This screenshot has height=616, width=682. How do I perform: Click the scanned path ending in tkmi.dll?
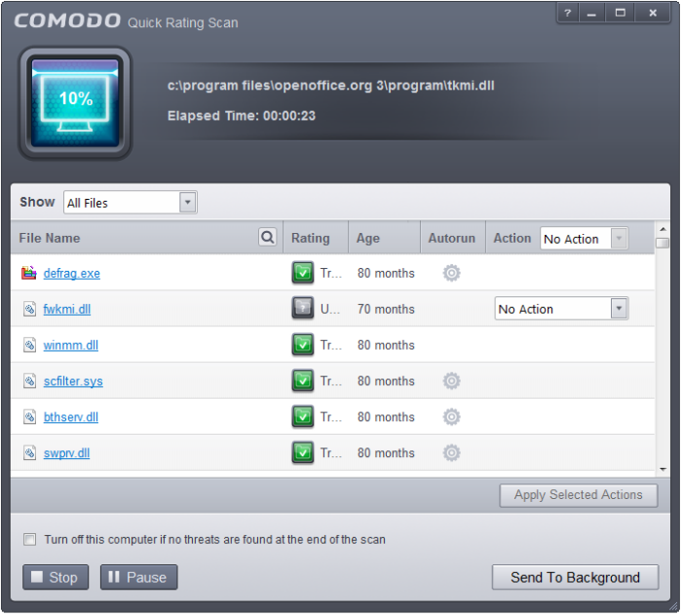point(330,85)
